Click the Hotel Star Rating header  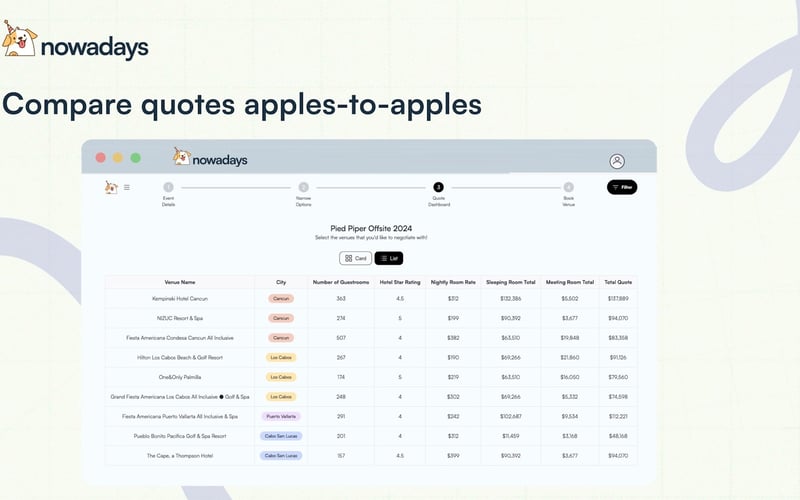pos(400,282)
